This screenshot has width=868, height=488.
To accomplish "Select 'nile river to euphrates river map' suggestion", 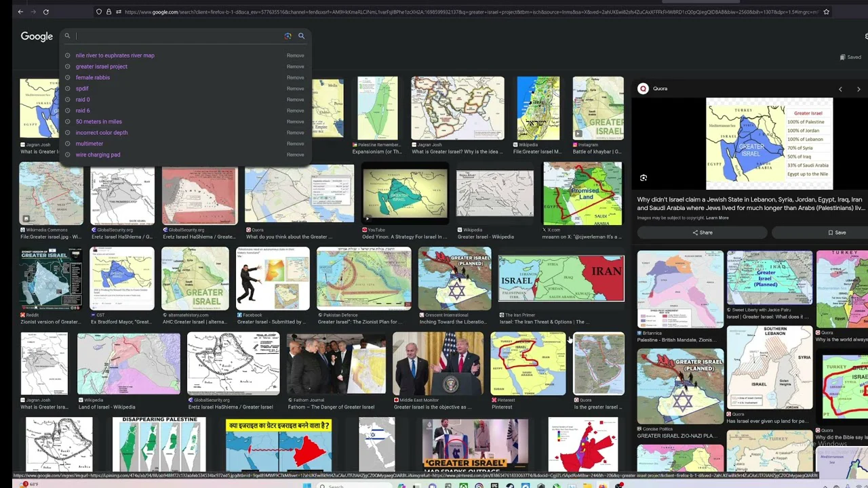I will tap(115, 56).
